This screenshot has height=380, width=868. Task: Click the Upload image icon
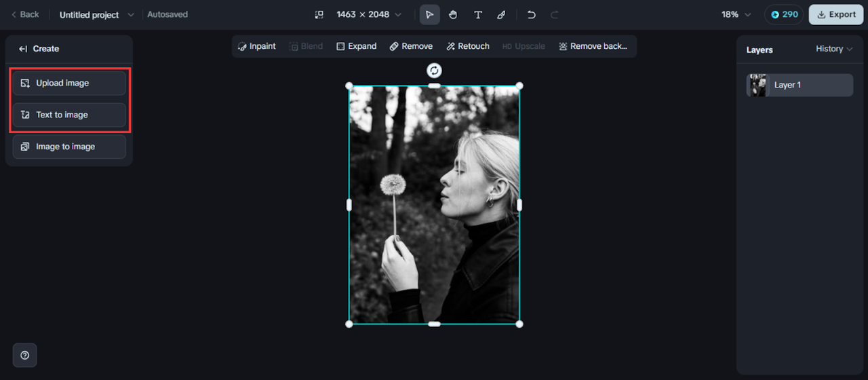[25, 83]
